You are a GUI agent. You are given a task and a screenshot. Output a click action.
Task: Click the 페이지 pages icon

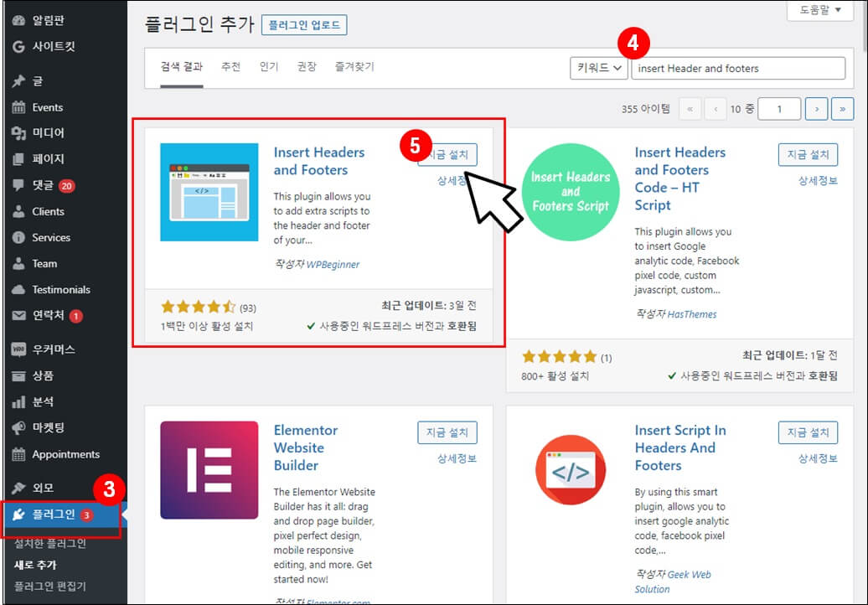click(18, 159)
